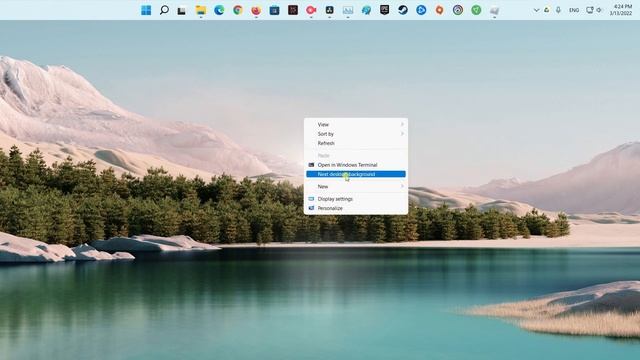This screenshot has width=640, height=360.
Task: Open Steam from the taskbar
Action: click(x=403, y=10)
